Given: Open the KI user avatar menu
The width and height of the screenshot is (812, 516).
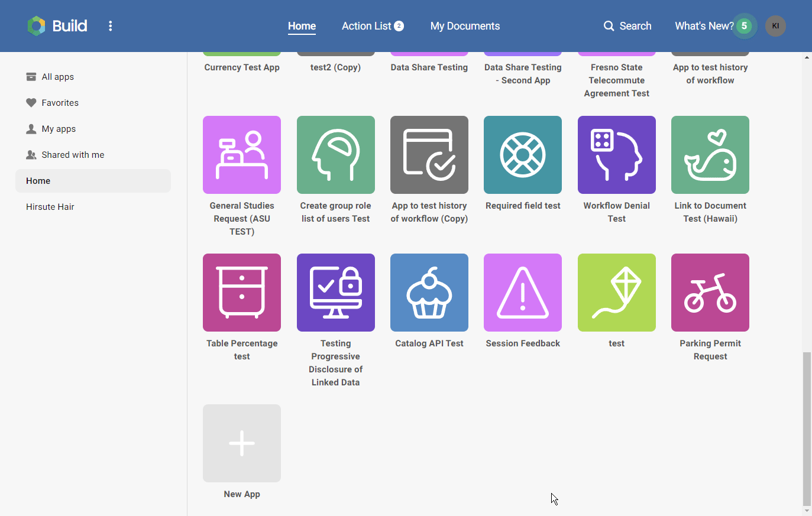Looking at the screenshot, I should [775, 25].
